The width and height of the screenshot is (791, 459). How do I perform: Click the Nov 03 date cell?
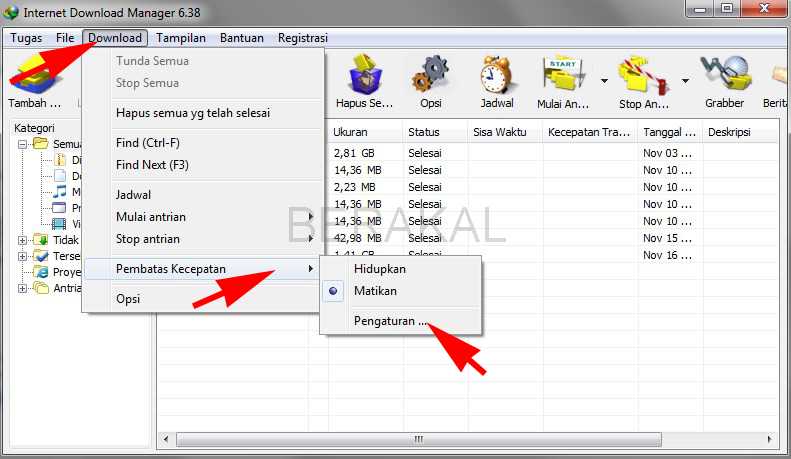click(667, 153)
